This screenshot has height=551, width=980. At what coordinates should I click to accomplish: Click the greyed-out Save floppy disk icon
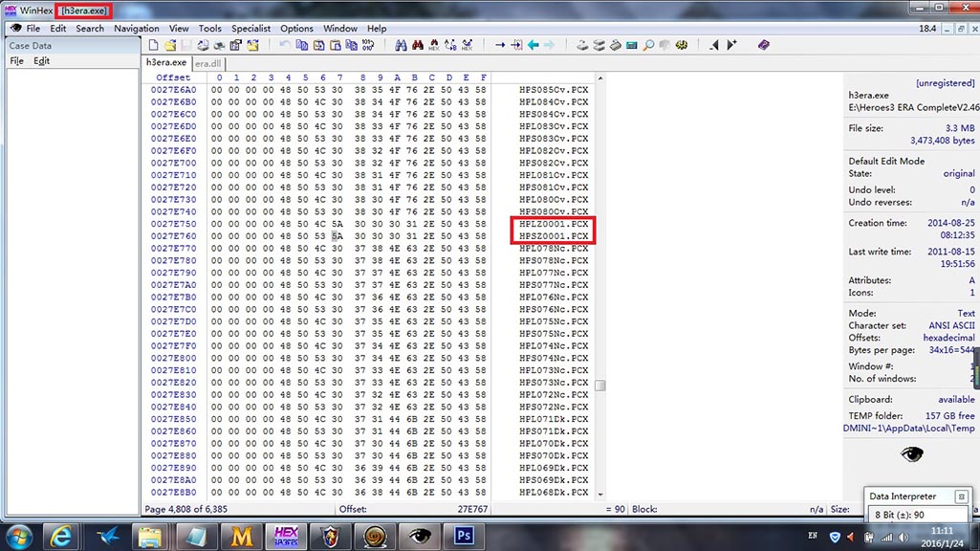pos(186,45)
